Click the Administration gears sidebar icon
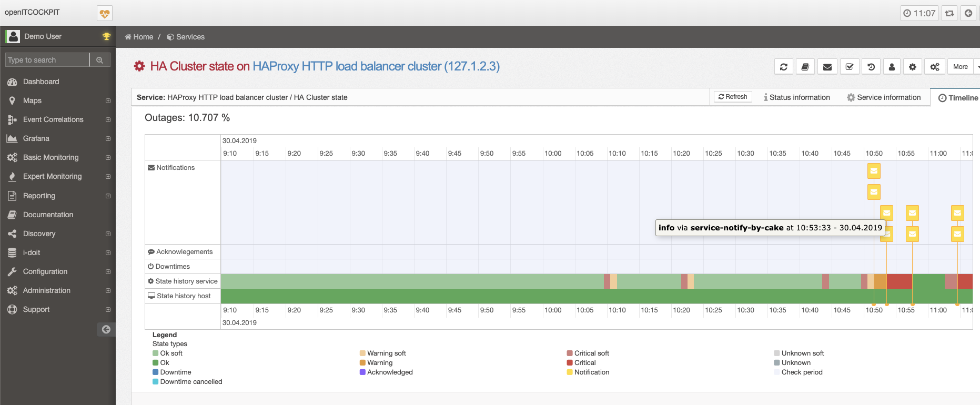The image size is (980, 405). coord(12,290)
